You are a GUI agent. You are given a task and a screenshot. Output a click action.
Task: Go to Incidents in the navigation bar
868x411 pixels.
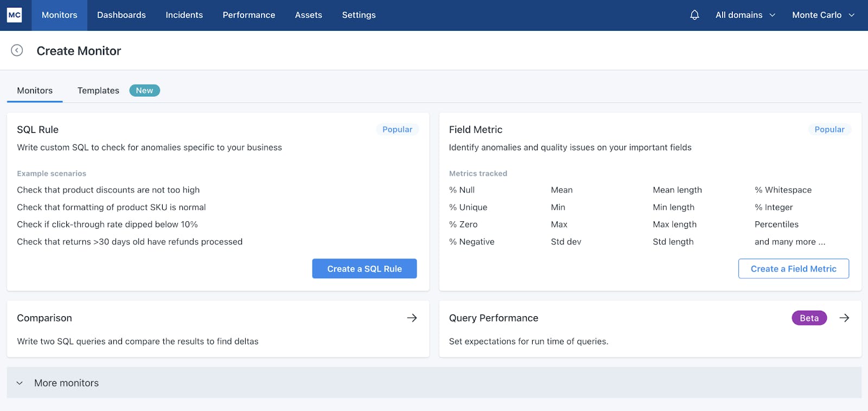point(184,15)
